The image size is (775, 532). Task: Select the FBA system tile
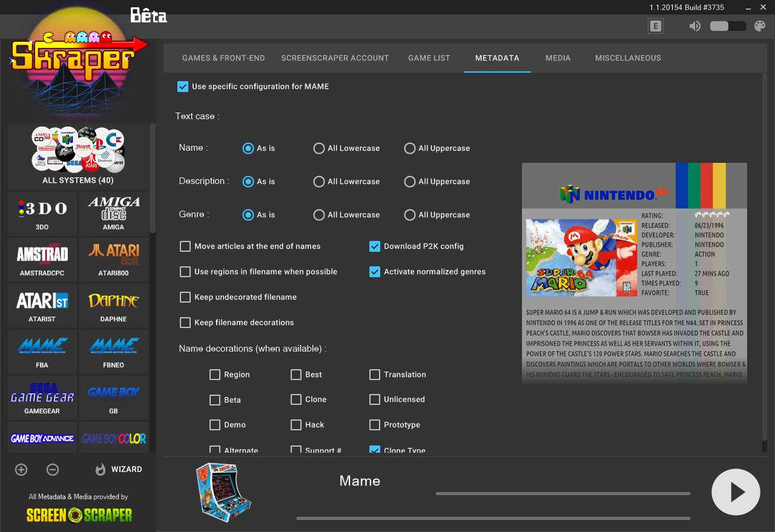tap(42, 352)
